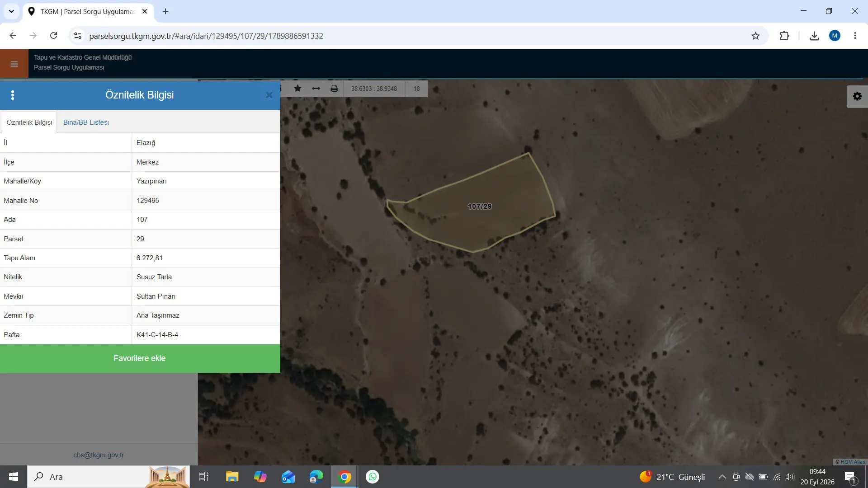Expand the tab search dropdown arrow
The image size is (868, 488).
(11, 11)
